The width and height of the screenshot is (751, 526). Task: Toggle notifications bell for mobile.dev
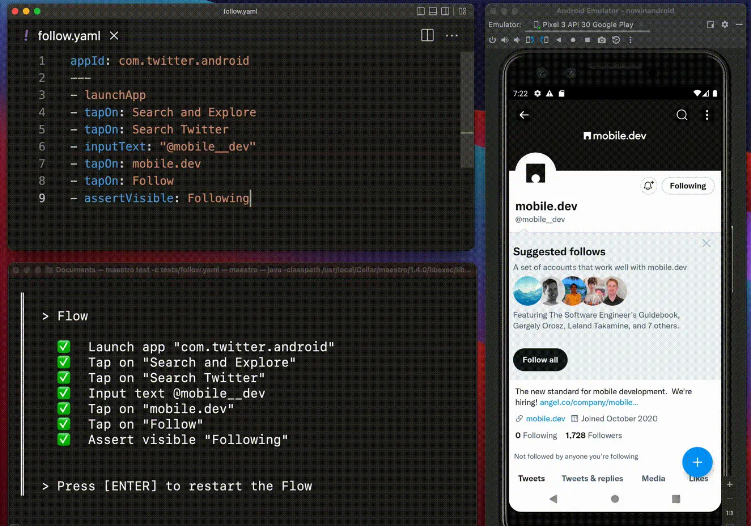pyautogui.click(x=649, y=186)
